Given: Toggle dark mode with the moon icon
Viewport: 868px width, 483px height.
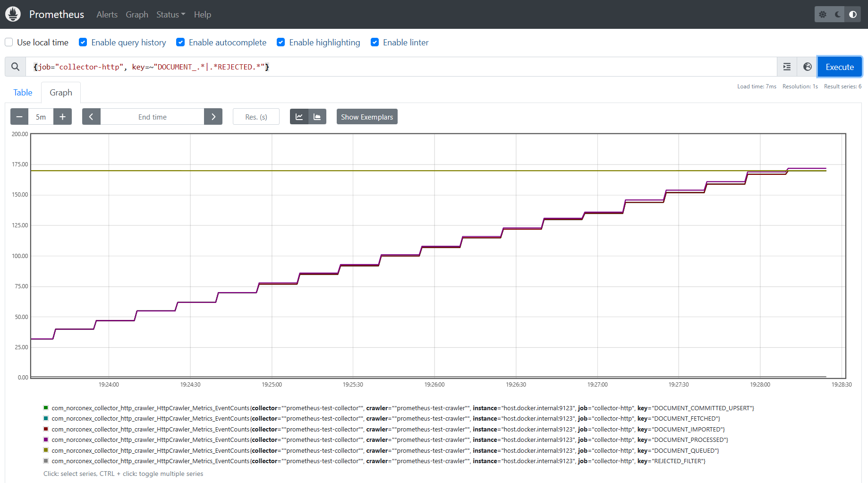Looking at the screenshot, I should tap(837, 14).
